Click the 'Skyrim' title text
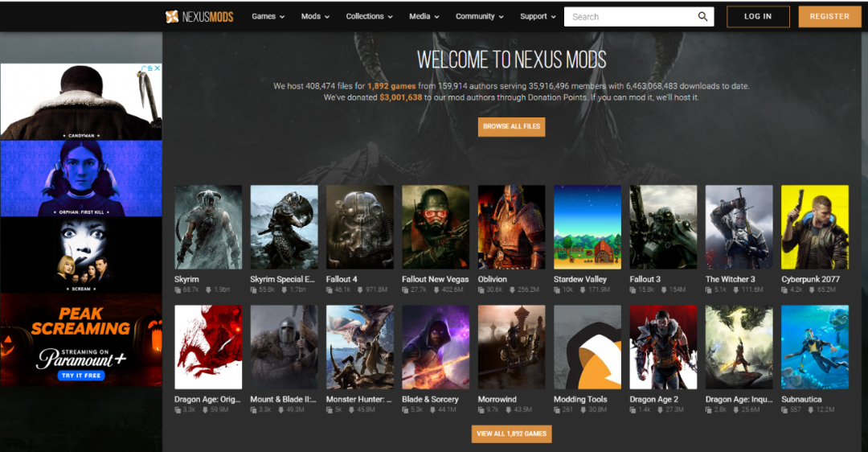 [186, 279]
